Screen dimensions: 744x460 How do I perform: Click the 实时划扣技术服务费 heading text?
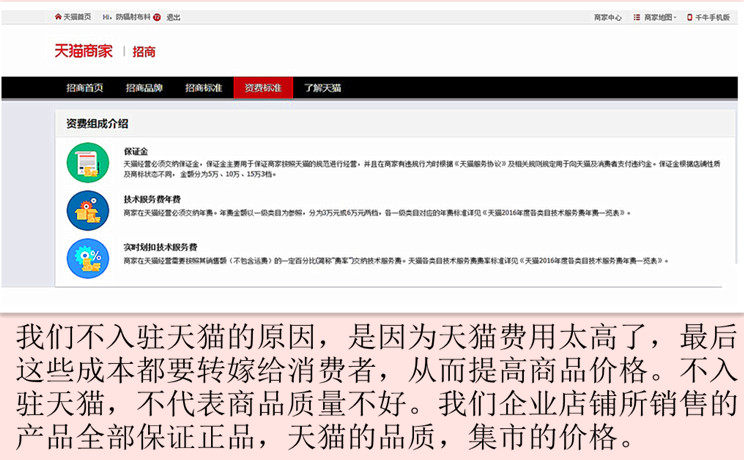pyautogui.click(x=160, y=247)
